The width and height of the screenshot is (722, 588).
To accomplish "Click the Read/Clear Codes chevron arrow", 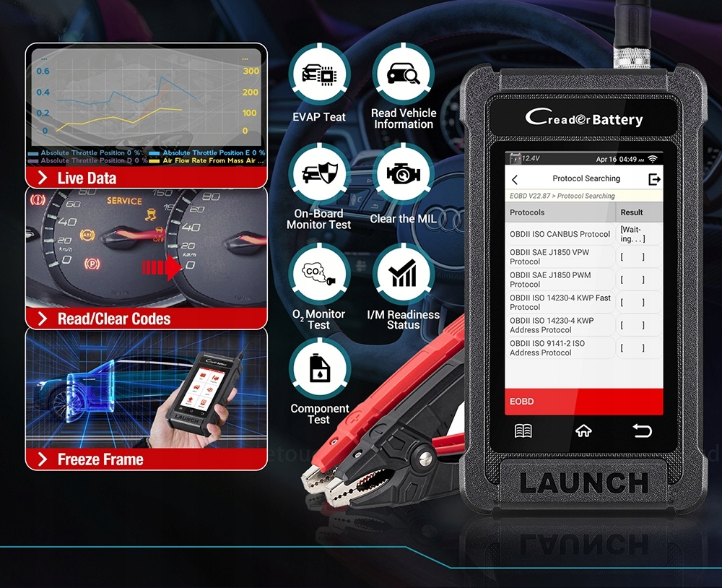I will point(43,319).
